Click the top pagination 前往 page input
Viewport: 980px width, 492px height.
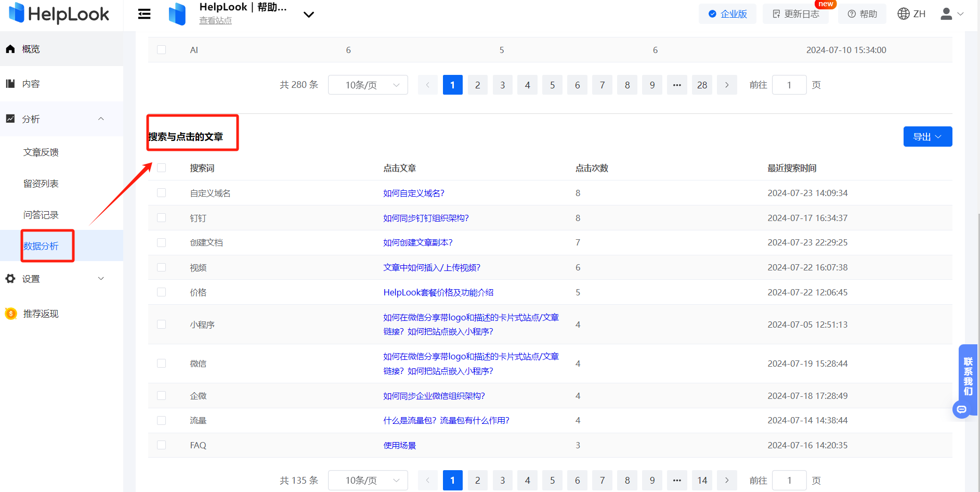coord(789,85)
